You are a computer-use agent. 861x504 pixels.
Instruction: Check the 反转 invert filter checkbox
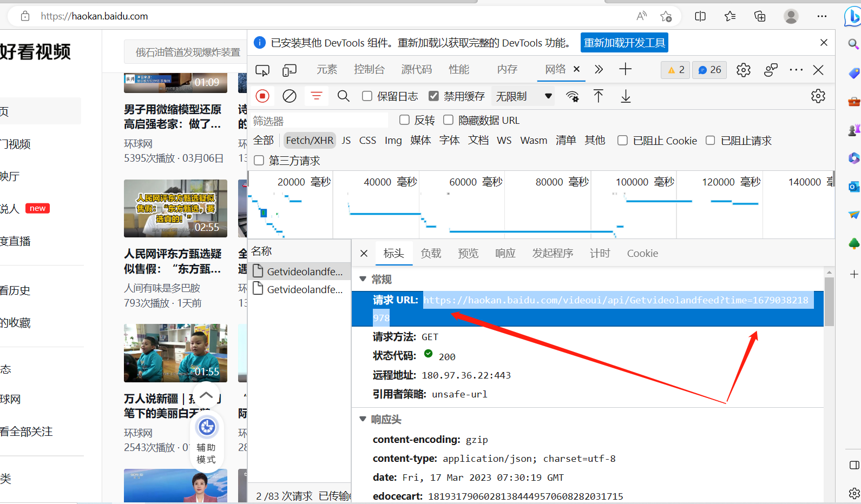coord(404,120)
